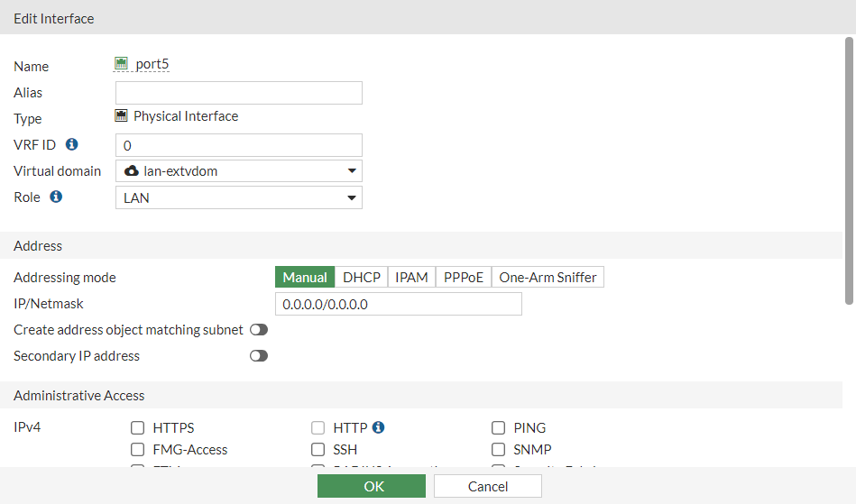Click the Physical Interface type icon
The height and width of the screenshot is (504, 856).
point(122,116)
